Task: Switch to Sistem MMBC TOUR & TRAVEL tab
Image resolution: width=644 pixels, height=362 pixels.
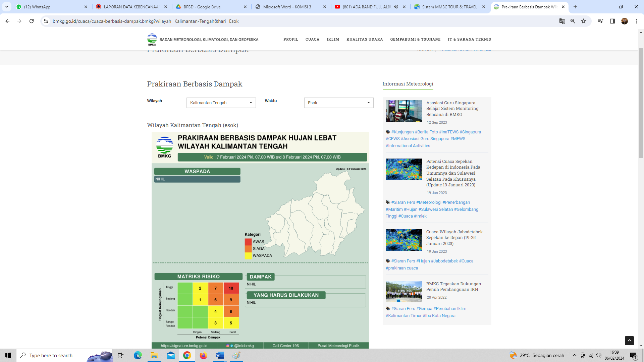Action: (449, 7)
